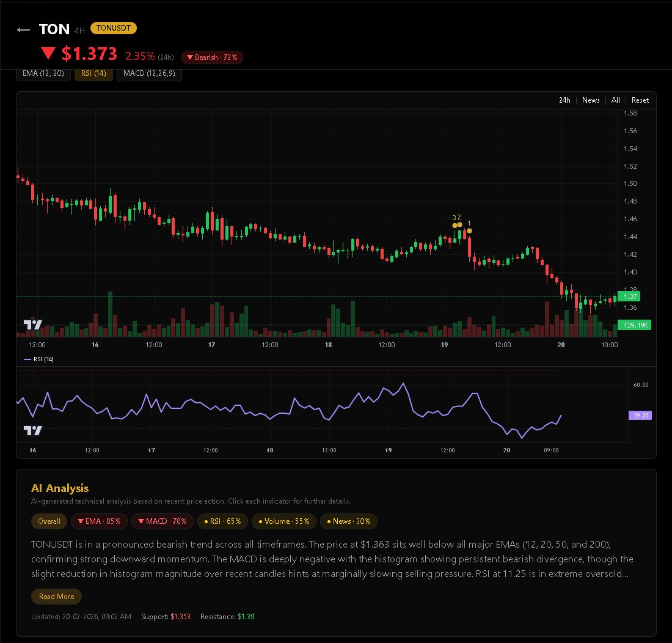Select the 24h chart range

click(x=564, y=100)
